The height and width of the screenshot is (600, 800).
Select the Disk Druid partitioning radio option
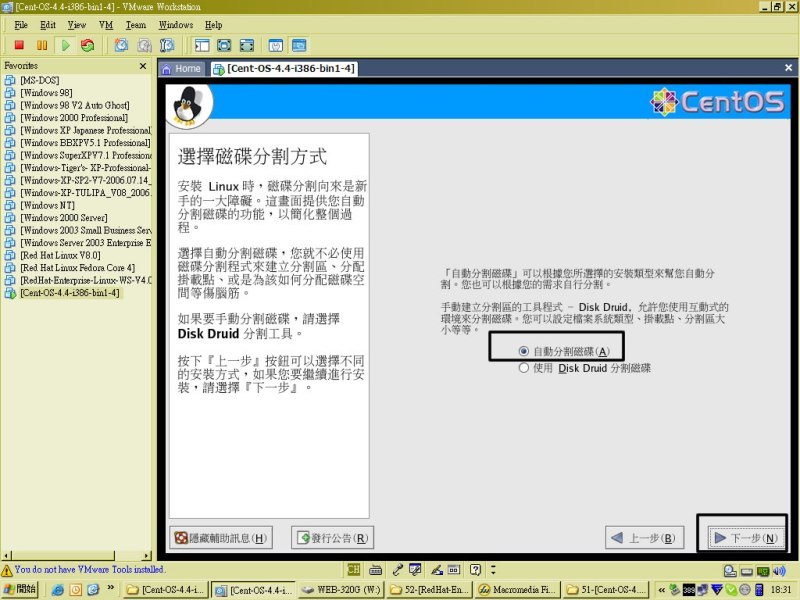coord(585,368)
